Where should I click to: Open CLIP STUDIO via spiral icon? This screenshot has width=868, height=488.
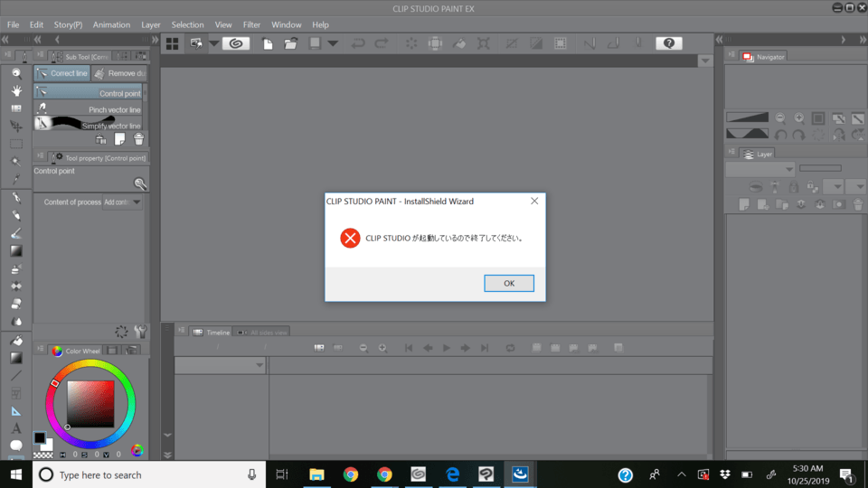(x=236, y=43)
